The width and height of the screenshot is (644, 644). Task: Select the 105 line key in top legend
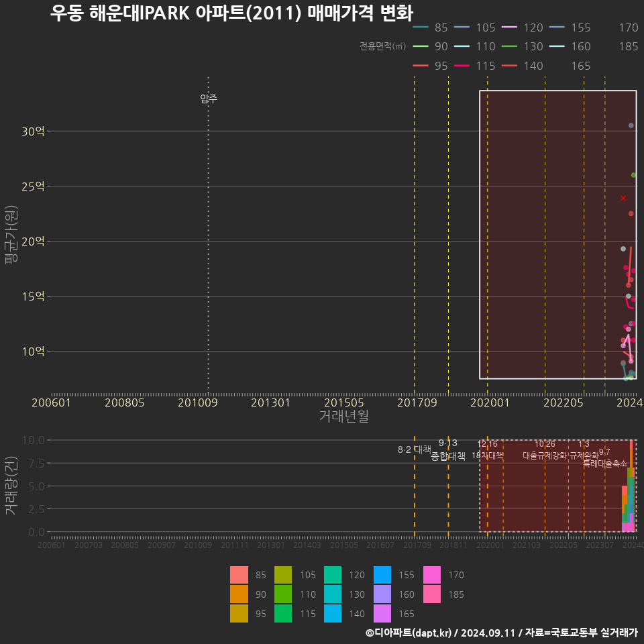coord(462,28)
